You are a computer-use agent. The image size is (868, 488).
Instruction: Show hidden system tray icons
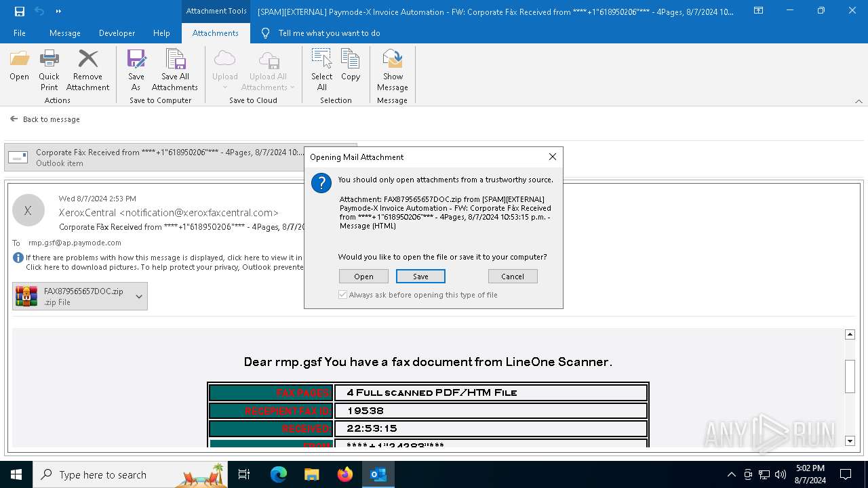[731, 474]
